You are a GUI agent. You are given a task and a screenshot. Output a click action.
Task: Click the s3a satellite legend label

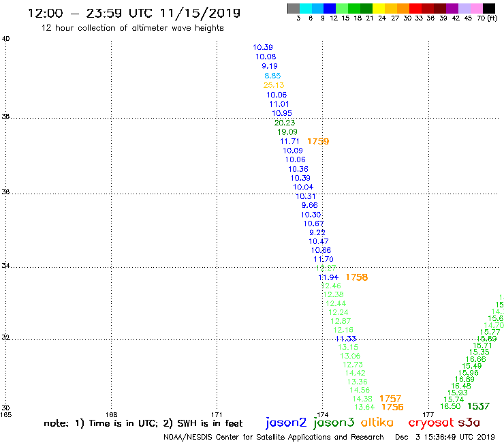coord(469,423)
